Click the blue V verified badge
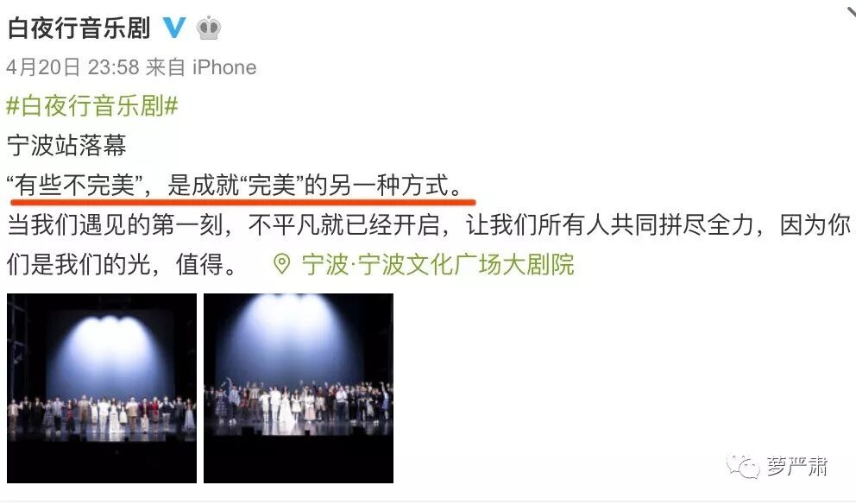The height and width of the screenshot is (504, 856). (x=174, y=27)
